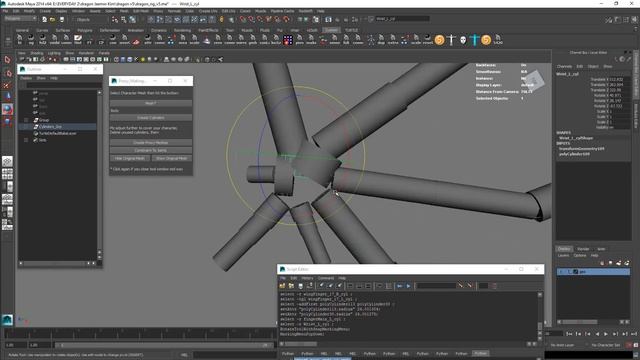
Task: Select the Paint selection tool in the toolbox
Action: coord(7,85)
